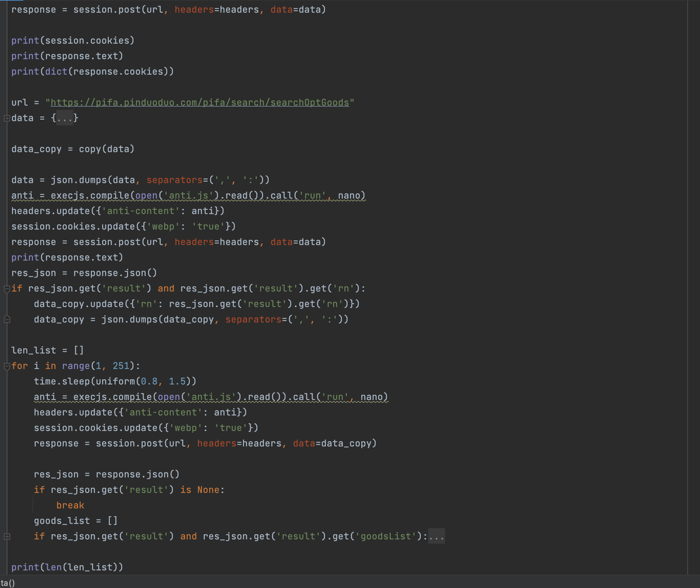Click the len_list = [] line

(x=48, y=350)
